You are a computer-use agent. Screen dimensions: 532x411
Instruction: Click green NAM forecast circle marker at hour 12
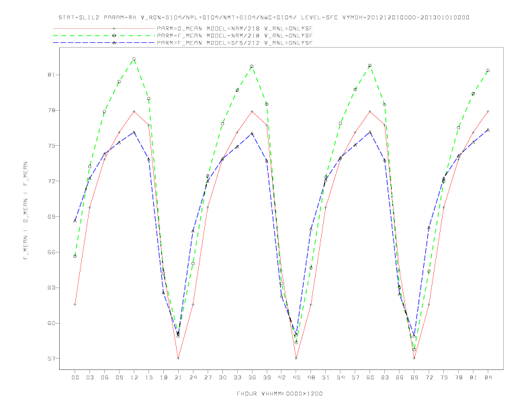(134, 59)
